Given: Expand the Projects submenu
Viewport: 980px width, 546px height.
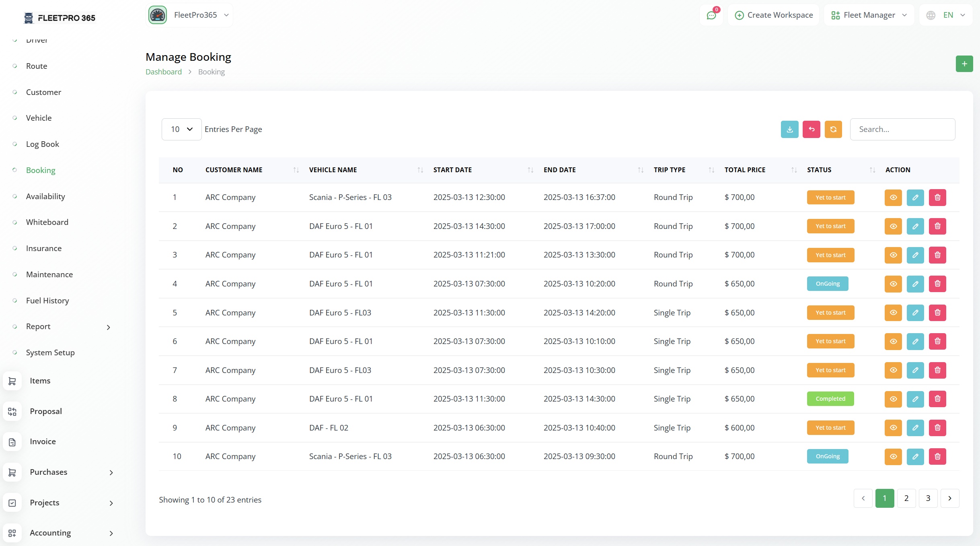Looking at the screenshot, I should pos(111,503).
